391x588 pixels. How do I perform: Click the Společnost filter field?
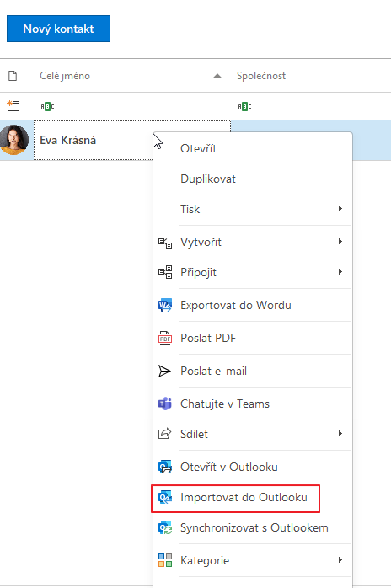coord(311,106)
